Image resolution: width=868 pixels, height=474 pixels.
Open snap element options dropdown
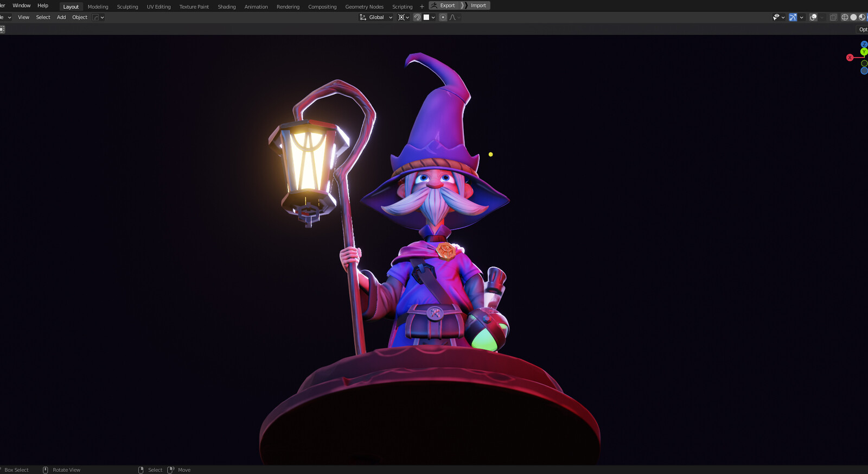(x=433, y=17)
